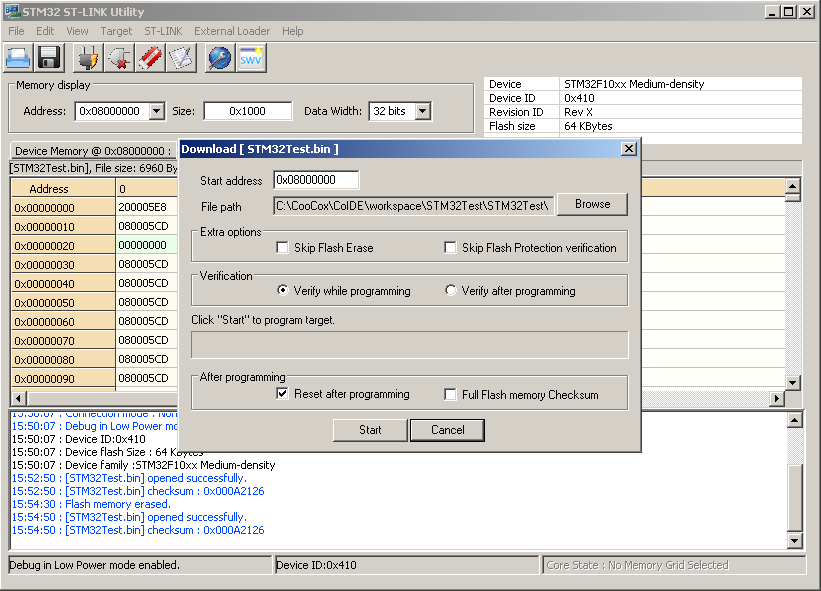Click the Full chip erase eraser icon
821x591 pixels.
click(x=150, y=58)
